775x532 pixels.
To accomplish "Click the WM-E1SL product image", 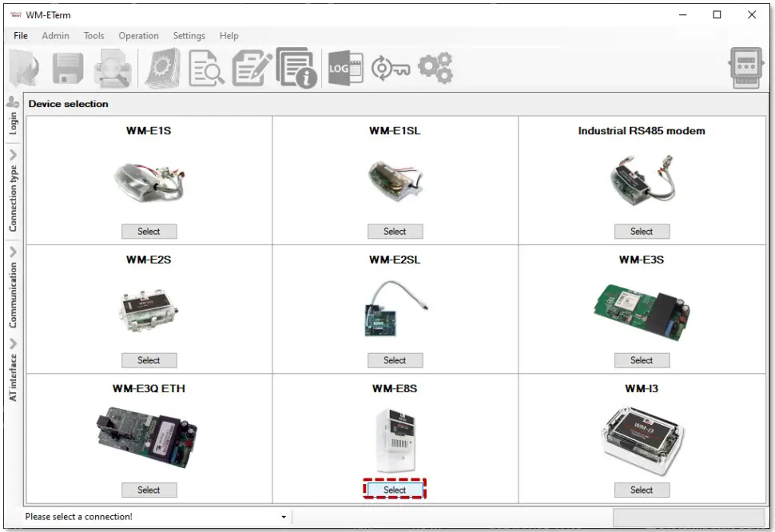I will click(395, 181).
